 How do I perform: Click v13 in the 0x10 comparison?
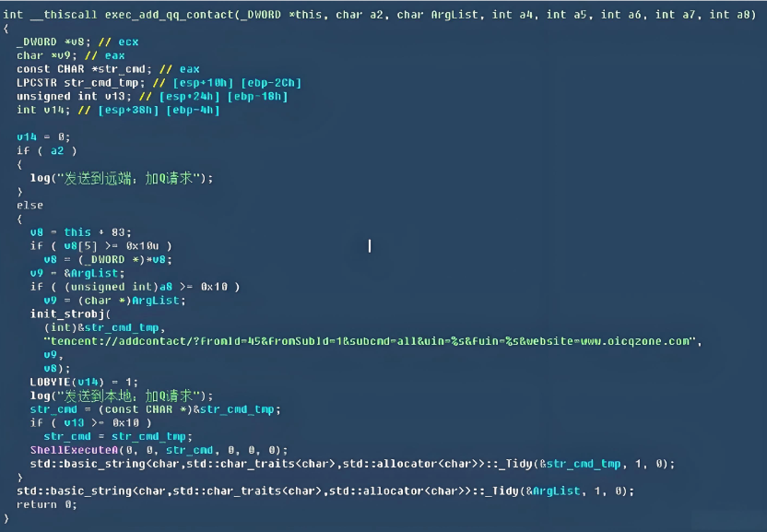74,423
